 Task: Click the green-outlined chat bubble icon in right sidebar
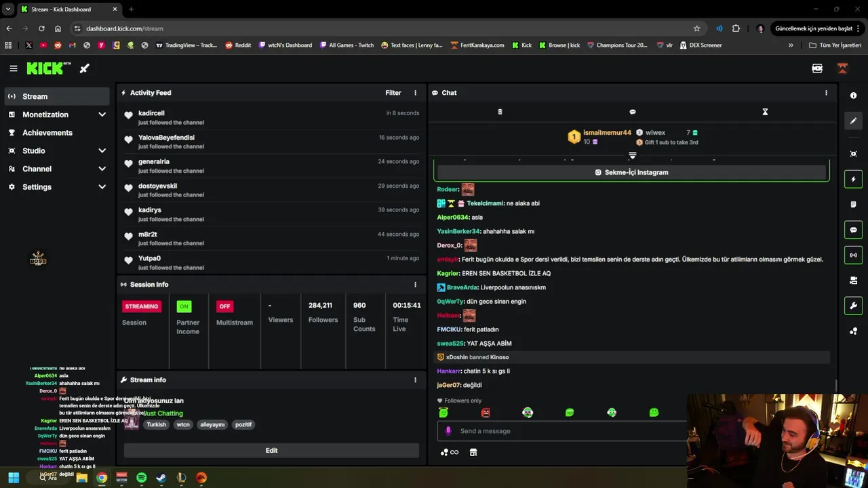(854, 230)
